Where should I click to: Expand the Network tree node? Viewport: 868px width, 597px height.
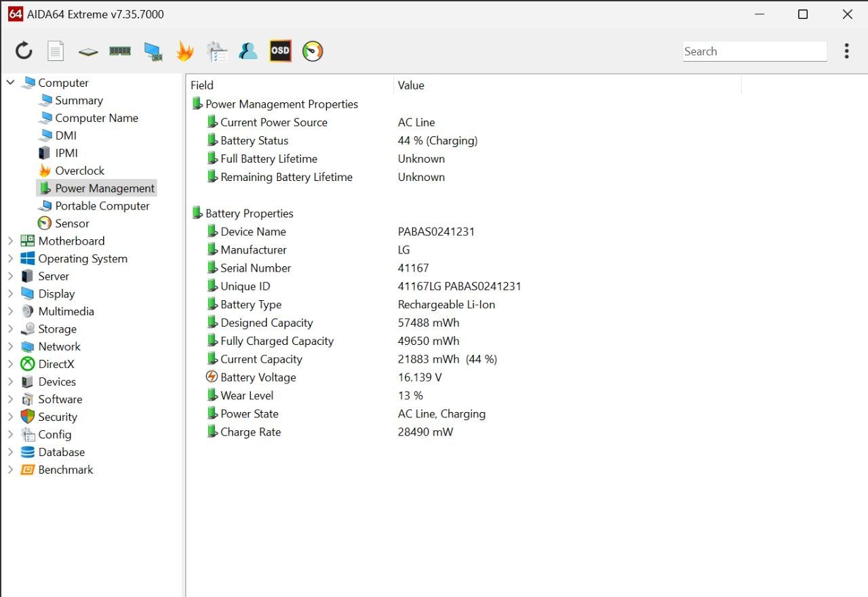coord(11,347)
